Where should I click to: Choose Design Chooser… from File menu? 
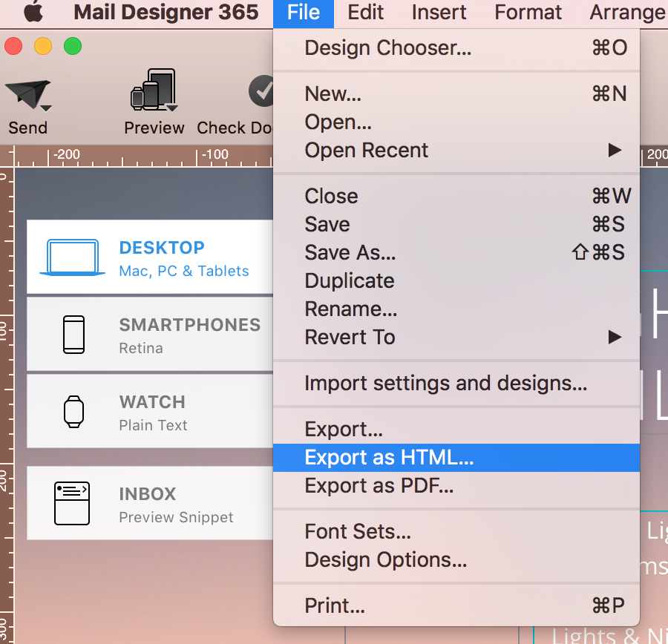456,47
